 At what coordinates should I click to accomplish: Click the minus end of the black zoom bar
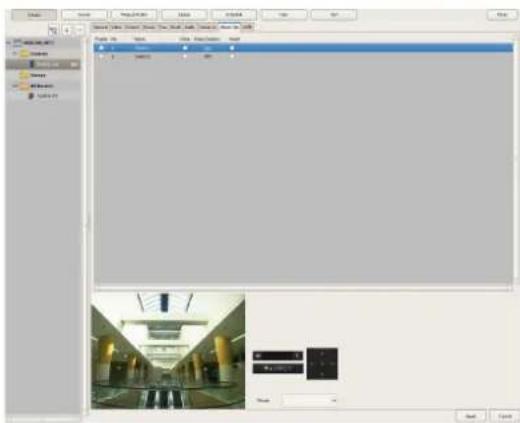pyautogui.click(x=257, y=356)
